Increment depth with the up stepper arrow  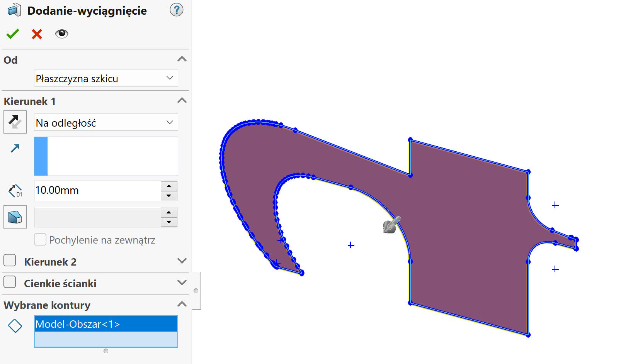click(168, 186)
